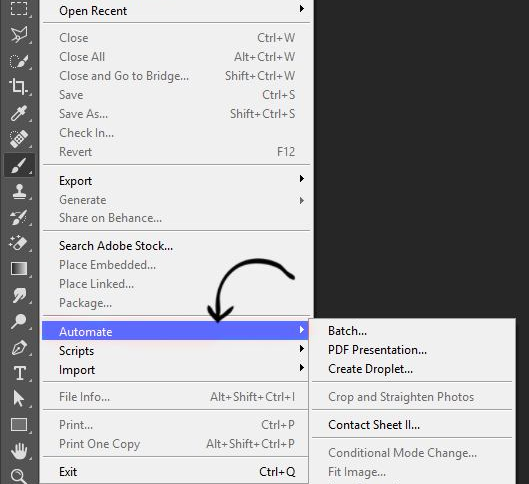Select the Polygonal Lasso tool

[19, 35]
